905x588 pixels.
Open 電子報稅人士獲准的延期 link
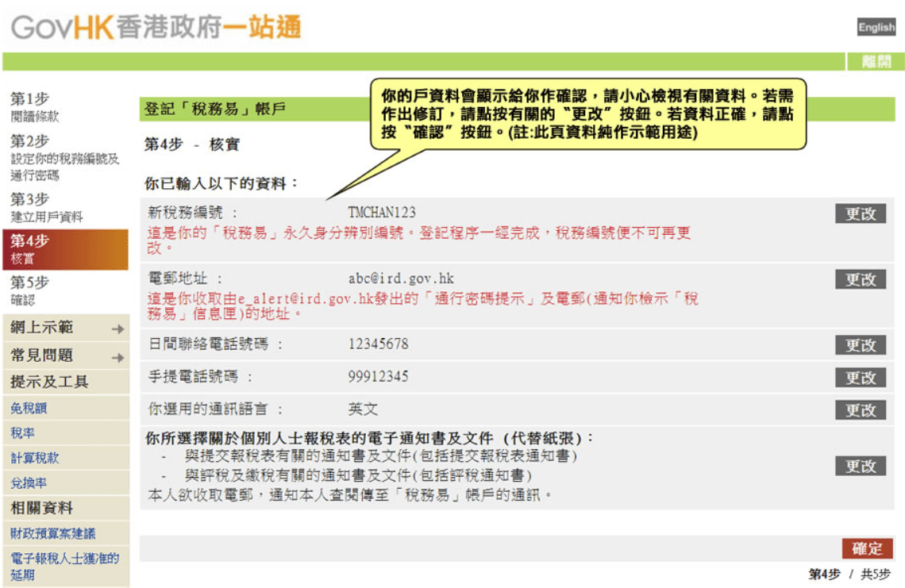(x=64, y=566)
